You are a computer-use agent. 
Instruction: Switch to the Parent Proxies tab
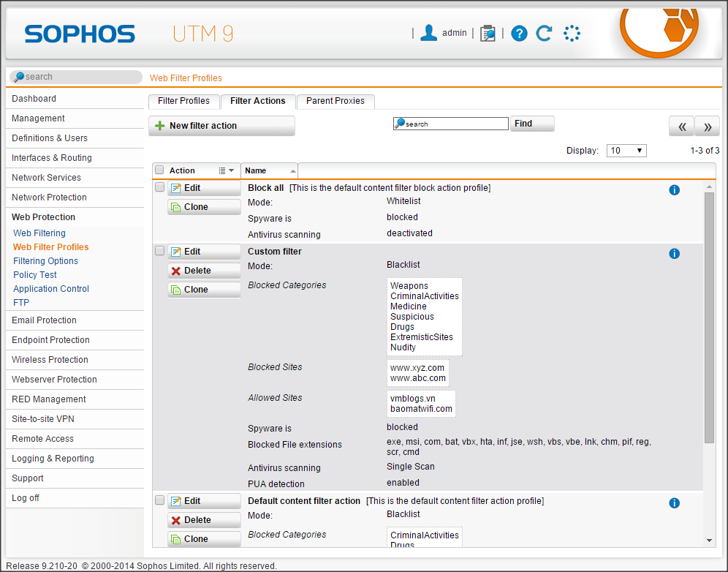coord(335,101)
